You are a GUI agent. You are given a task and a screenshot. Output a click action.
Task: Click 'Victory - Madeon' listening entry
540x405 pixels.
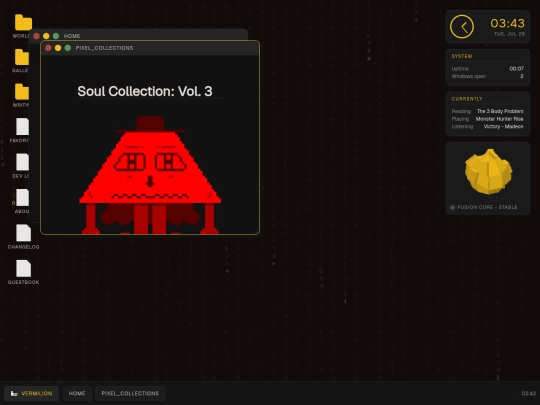coord(503,126)
